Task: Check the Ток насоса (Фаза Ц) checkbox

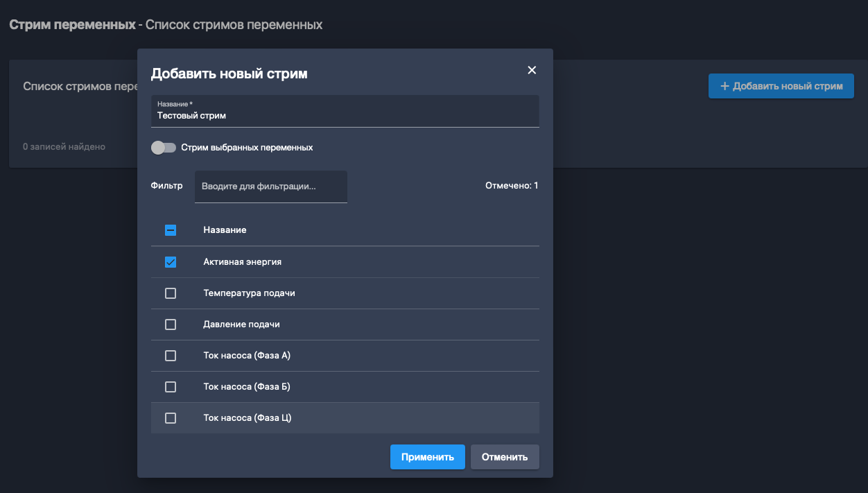Action: click(x=171, y=418)
